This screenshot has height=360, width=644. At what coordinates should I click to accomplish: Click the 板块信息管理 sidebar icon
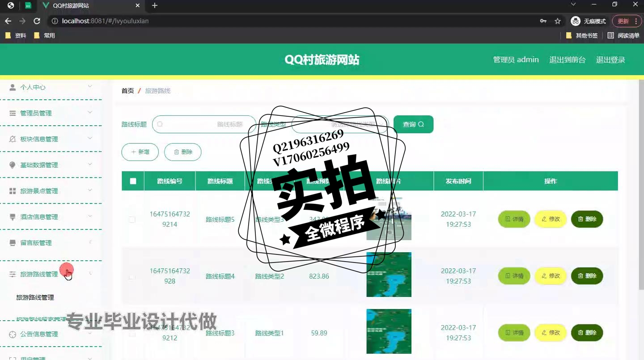tap(13, 139)
